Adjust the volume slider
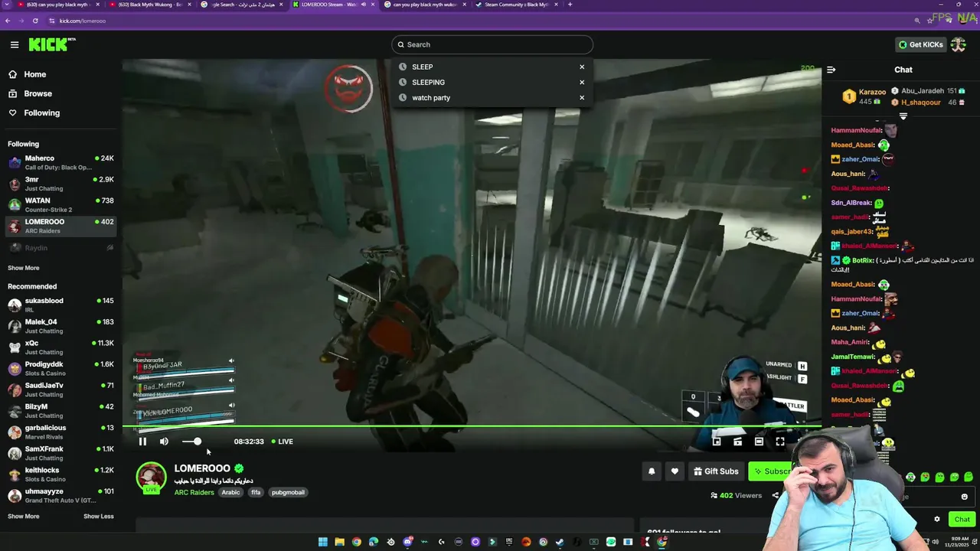Image resolution: width=980 pixels, height=551 pixels. pos(191,442)
